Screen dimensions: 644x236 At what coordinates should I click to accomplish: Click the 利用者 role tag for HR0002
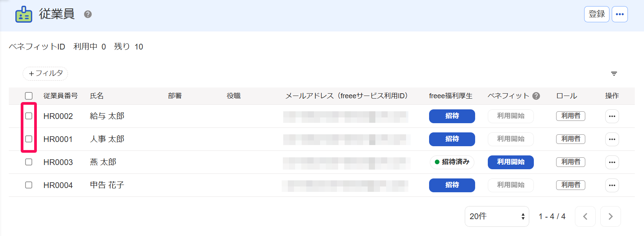pos(571,116)
